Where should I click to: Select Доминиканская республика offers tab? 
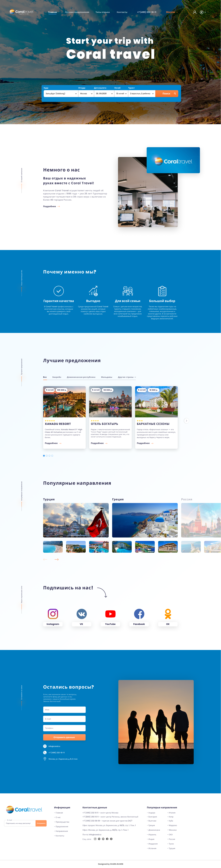click(81, 377)
